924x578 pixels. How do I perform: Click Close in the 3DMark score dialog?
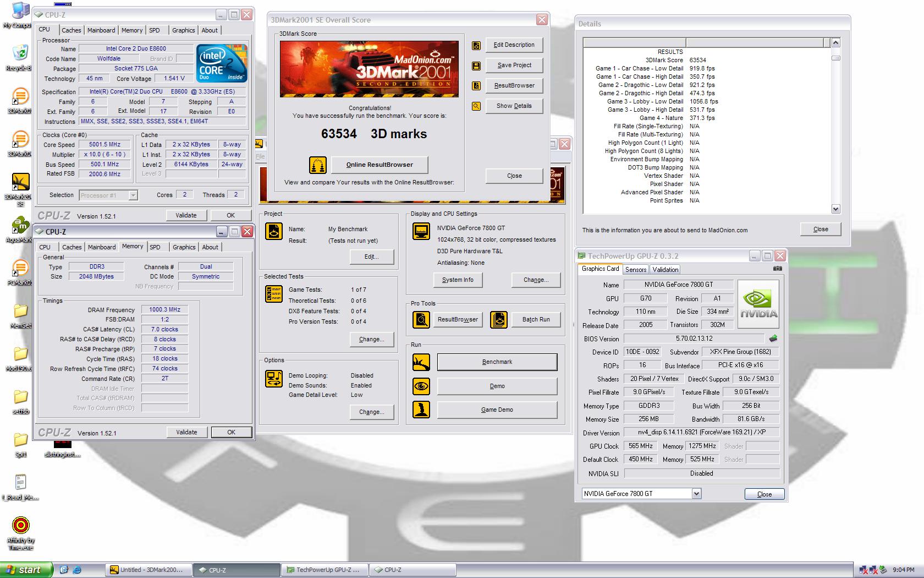(514, 176)
